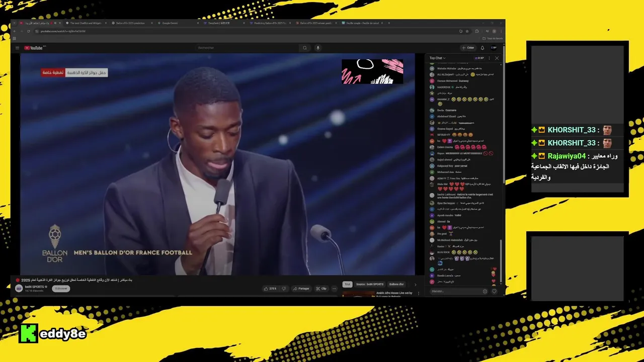Click the live chat scrollbar thumb

coord(502,260)
